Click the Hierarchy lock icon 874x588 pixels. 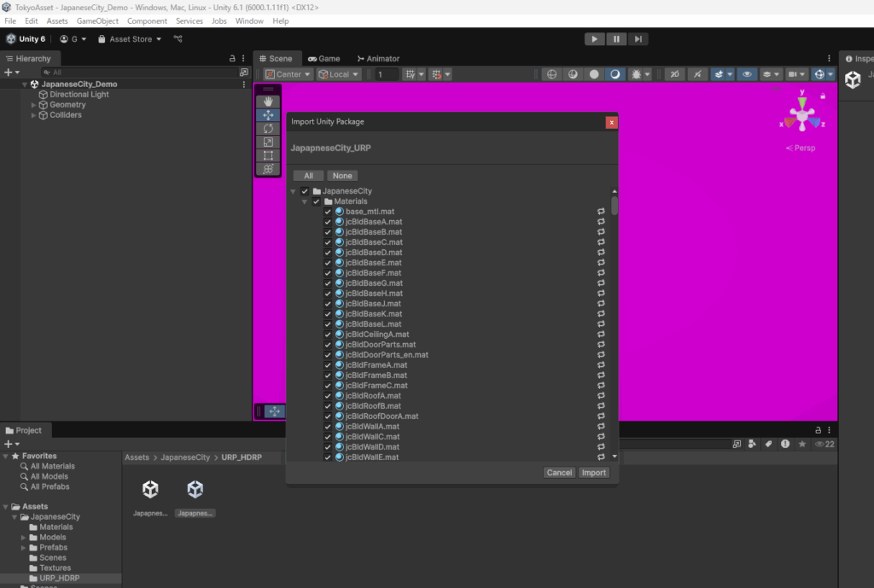[232, 58]
